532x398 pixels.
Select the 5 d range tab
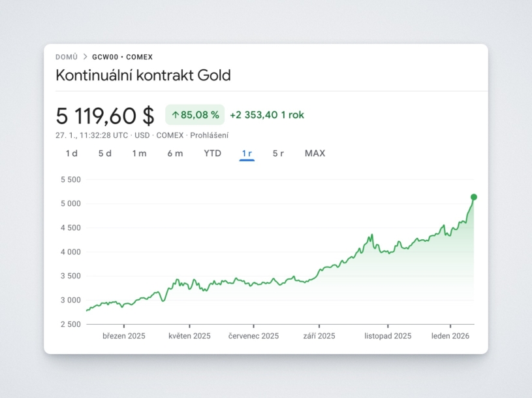point(105,154)
